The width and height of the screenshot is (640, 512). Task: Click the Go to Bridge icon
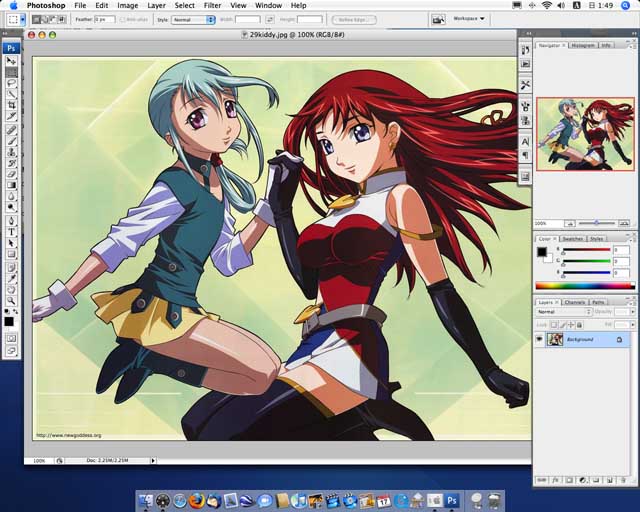click(x=438, y=19)
